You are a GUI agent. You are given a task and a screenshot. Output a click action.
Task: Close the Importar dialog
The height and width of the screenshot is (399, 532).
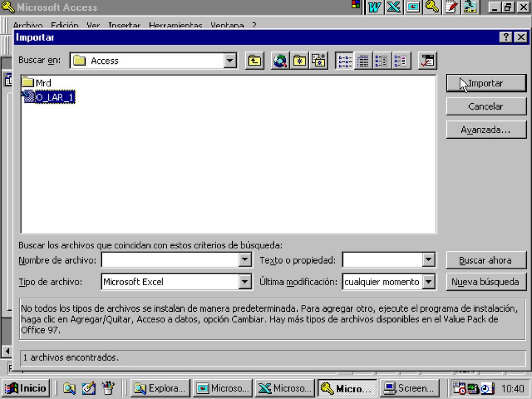point(521,37)
